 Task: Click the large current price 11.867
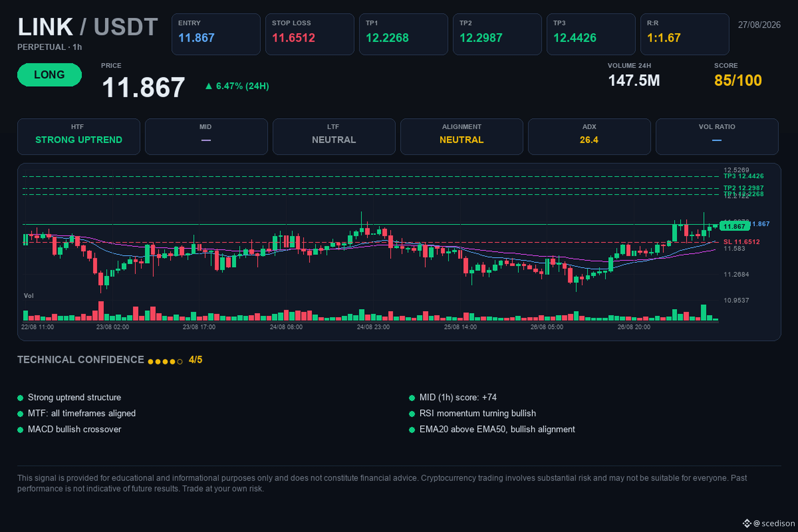point(144,87)
